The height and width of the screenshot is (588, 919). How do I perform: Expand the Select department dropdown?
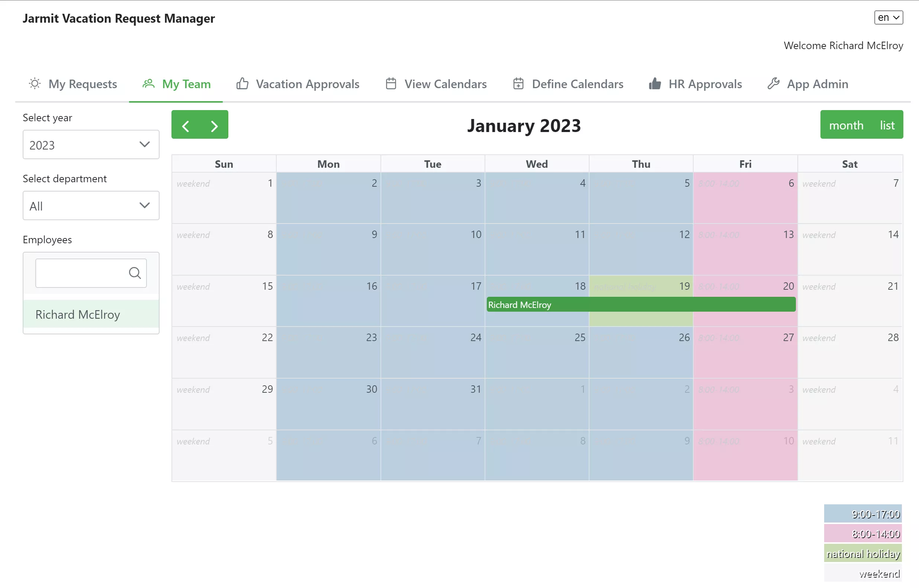click(x=91, y=206)
